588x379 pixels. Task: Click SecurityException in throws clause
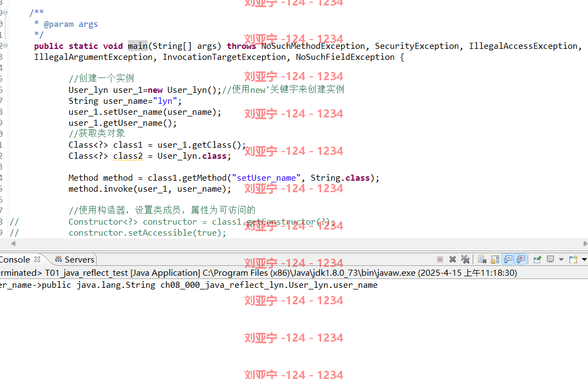[x=417, y=46]
